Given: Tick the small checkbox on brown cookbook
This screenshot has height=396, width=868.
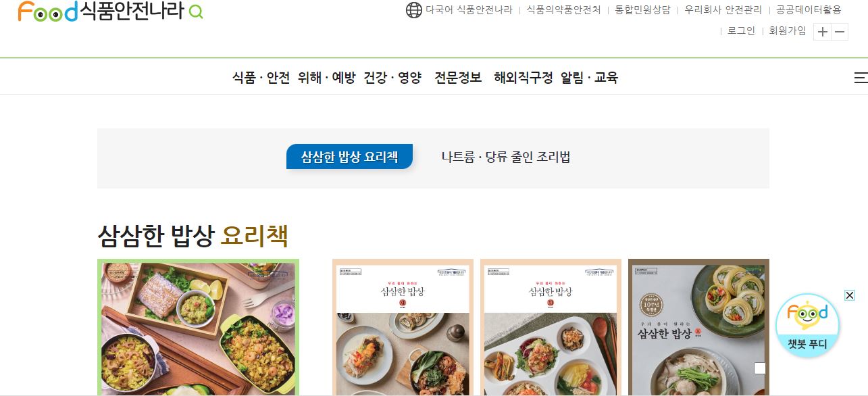Looking at the screenshot, I should (x=760, y=368).
